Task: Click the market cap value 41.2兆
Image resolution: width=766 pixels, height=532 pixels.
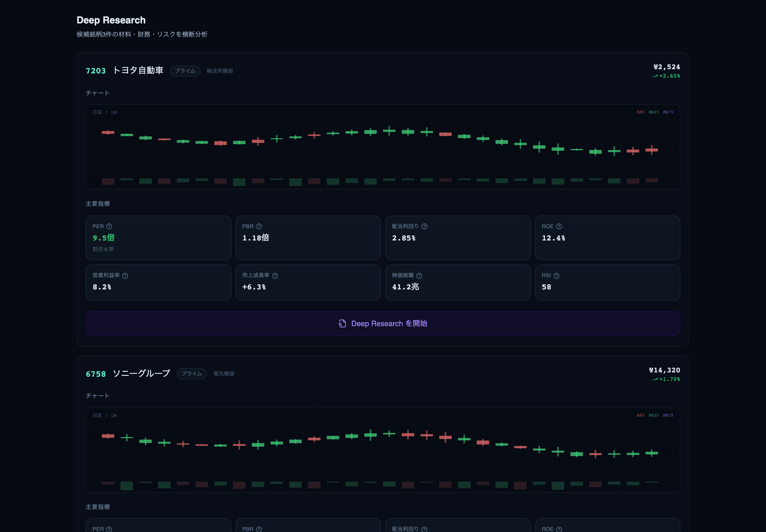Action: [x=406, y=287]
